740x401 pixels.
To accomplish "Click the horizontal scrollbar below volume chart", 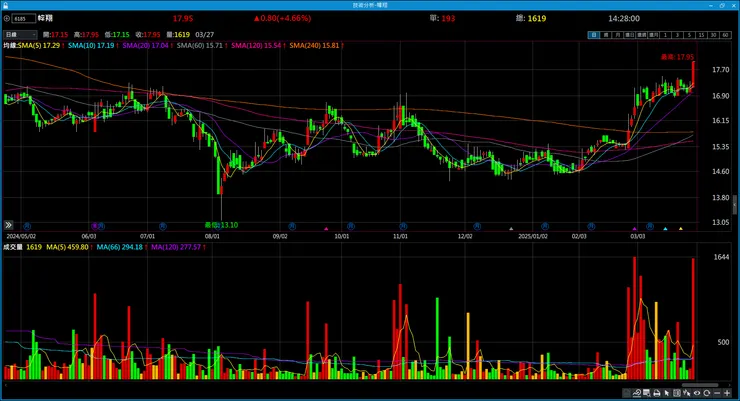I will (x=700, y=385).
